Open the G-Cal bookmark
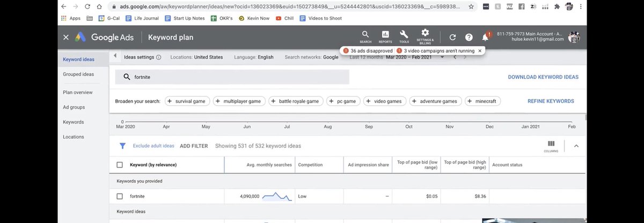Image resolution: width=644 pixels, height=223 pixels. (109, 18)
